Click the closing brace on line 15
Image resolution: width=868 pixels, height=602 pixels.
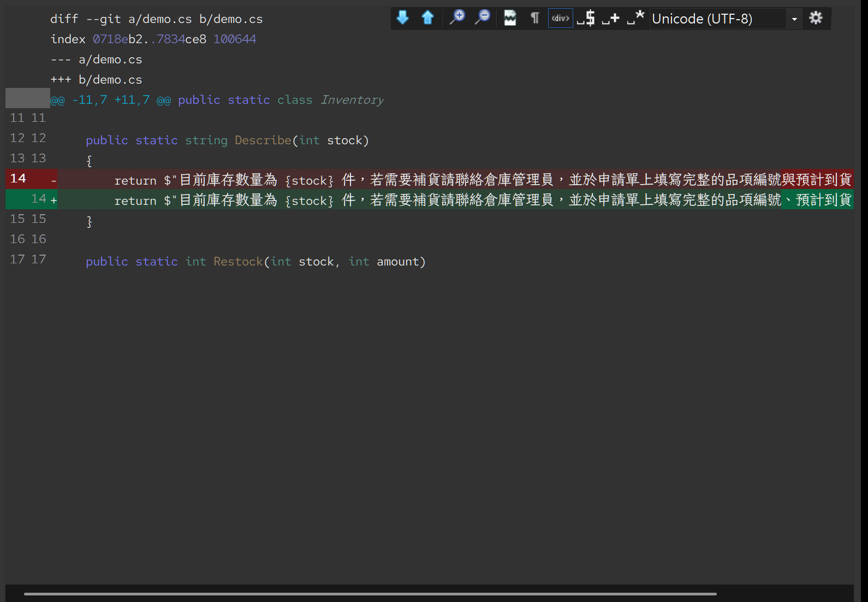click(x=90, y=221)
